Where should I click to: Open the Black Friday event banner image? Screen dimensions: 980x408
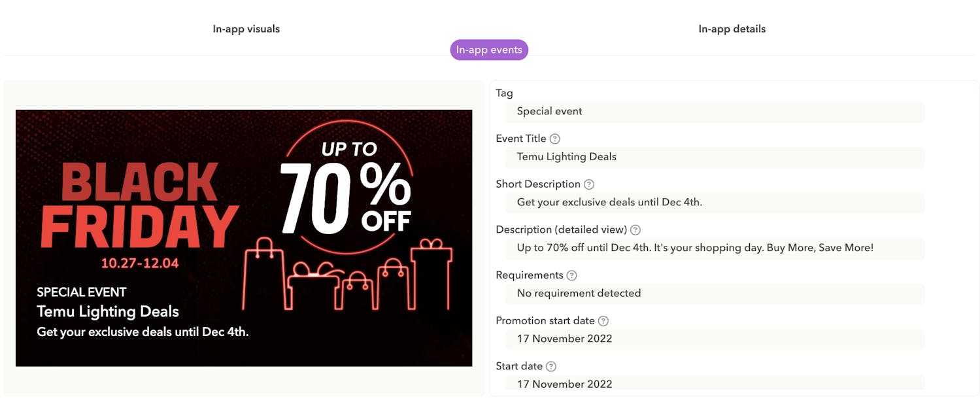coord(244,238)
